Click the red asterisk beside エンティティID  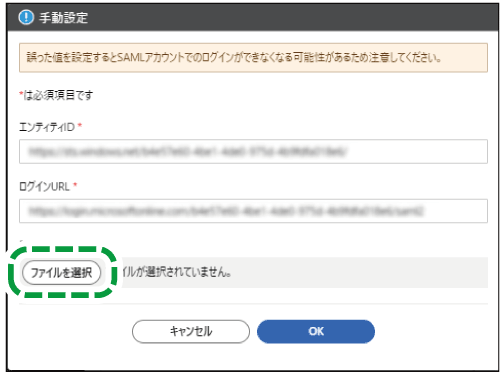80,126
